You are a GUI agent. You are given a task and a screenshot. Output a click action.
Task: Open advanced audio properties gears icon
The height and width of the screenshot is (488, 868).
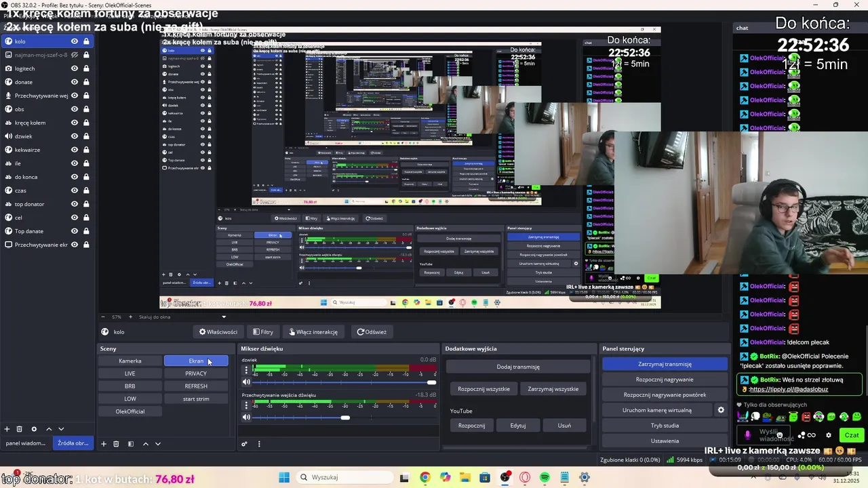coord(244,444)
